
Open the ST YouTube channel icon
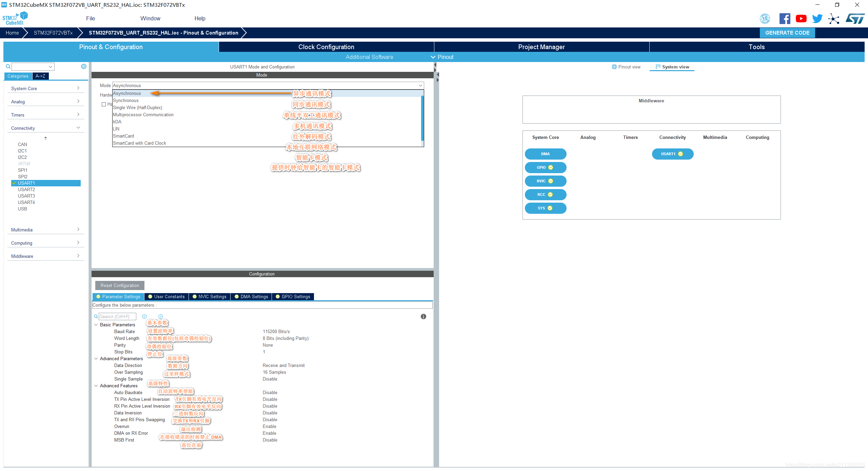point(801,19)
